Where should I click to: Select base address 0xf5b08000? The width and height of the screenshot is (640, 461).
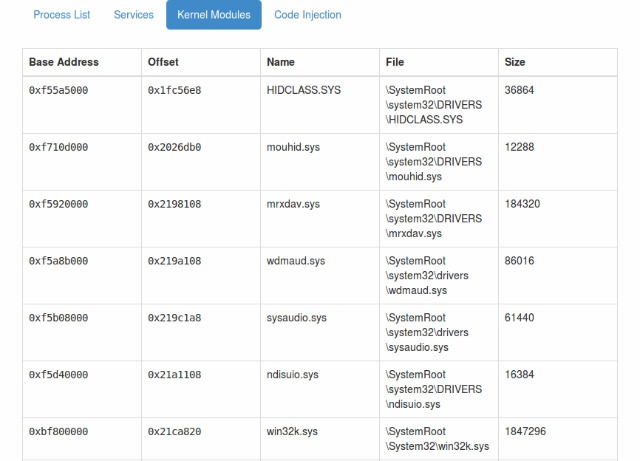[x=58, y=317]
